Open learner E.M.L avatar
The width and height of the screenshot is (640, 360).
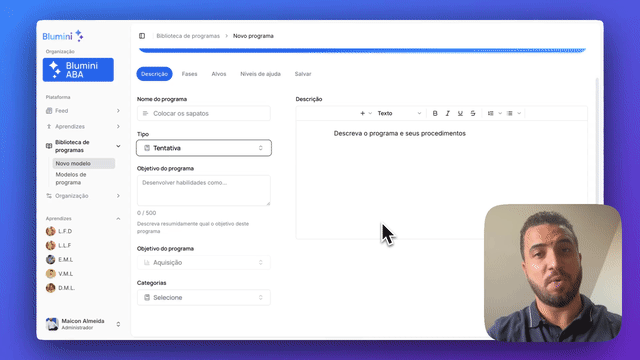[x=51, y=260]
